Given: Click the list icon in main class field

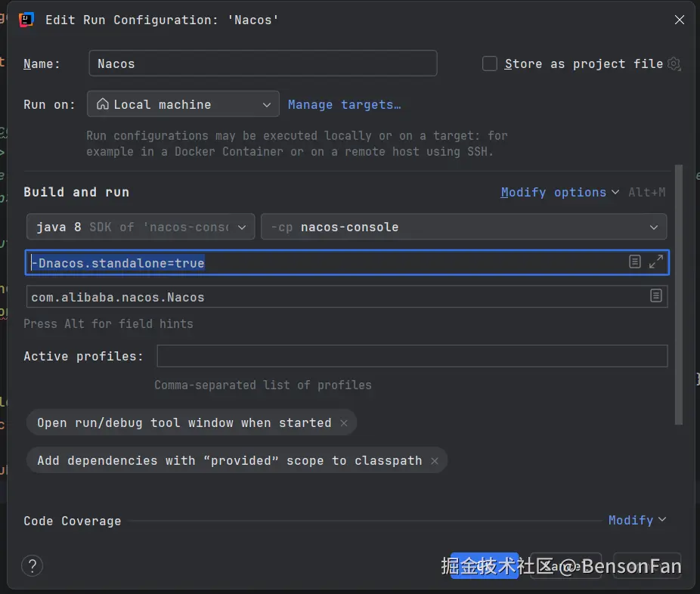Looking at the screenshot, I should point(656,296).
